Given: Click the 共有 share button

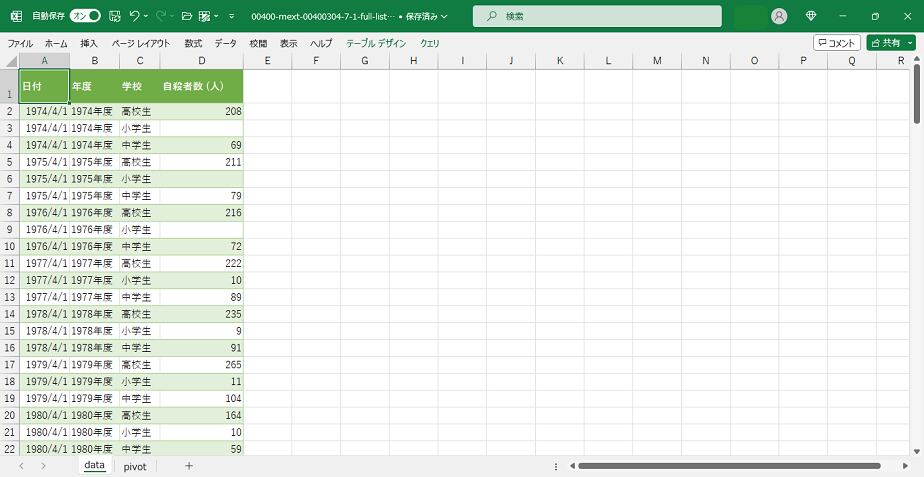Looking at the screenshot, I should [x=884, y=43].
